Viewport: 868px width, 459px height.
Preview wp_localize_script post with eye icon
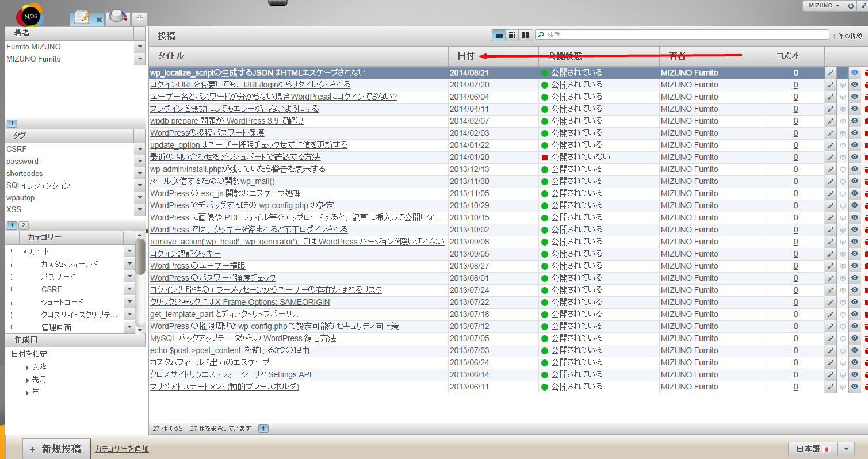855,73
